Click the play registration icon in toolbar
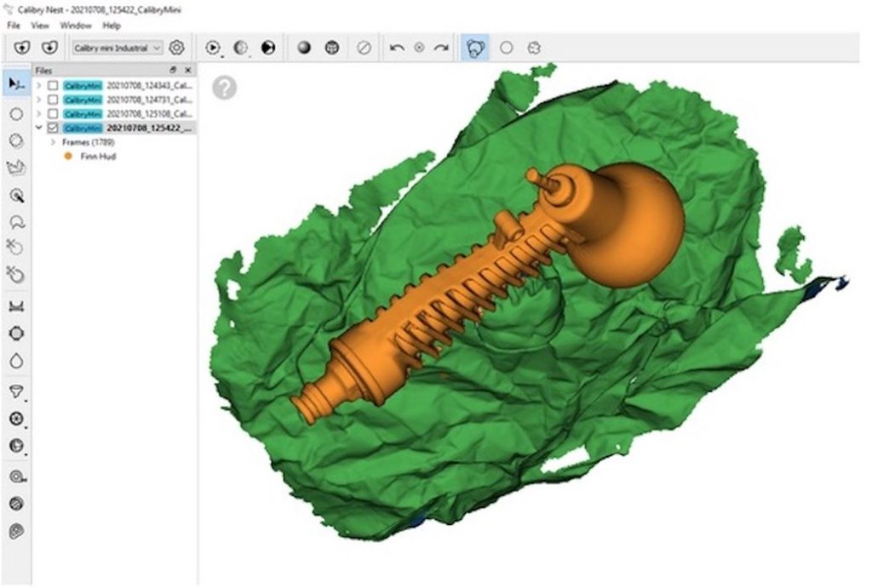 [213, 49]
